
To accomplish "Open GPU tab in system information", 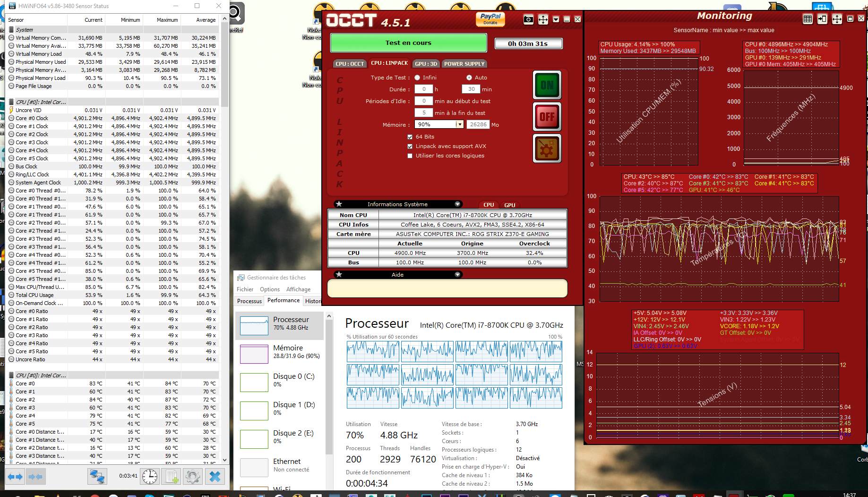I will click(510, 205).
